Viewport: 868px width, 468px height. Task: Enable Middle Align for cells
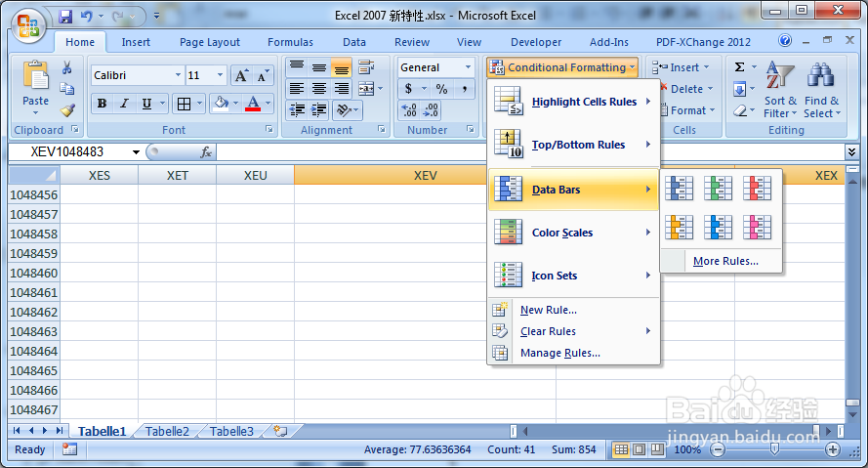tap(319, 67)
